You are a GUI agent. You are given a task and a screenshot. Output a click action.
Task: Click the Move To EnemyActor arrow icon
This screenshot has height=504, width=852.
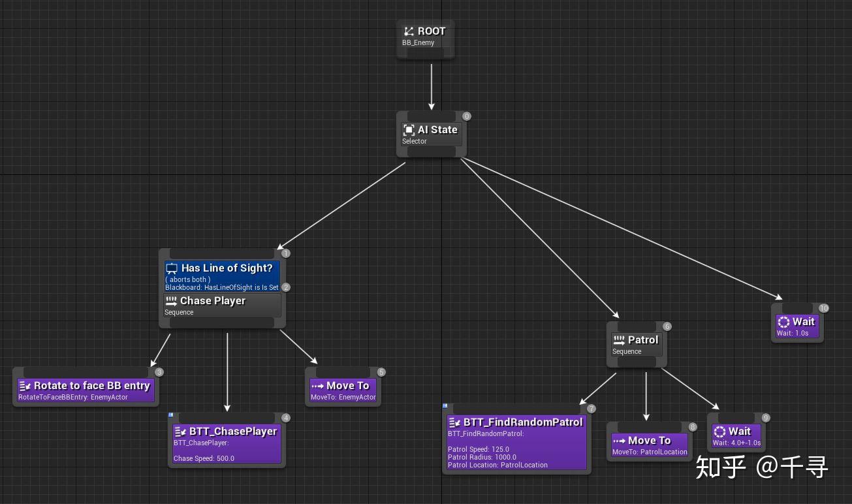click(317, 386)
